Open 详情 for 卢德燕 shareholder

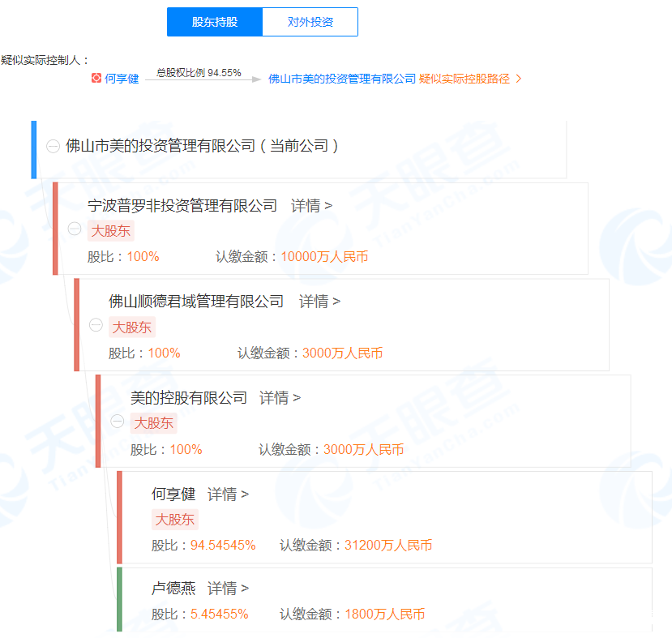pyautogui.click(x=228, y=589)
